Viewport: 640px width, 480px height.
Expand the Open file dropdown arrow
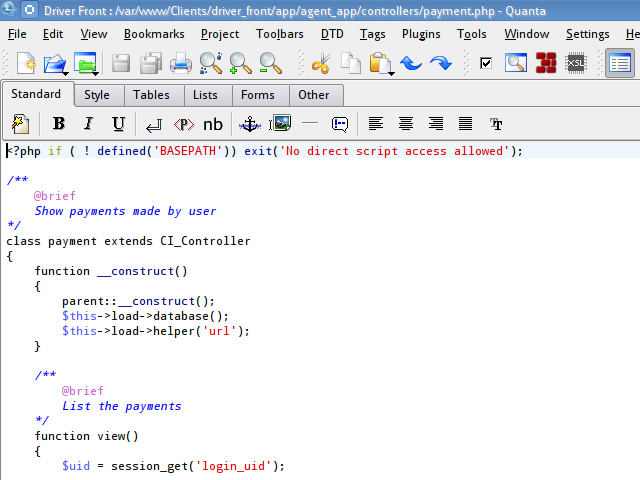(x=66, y=72)
